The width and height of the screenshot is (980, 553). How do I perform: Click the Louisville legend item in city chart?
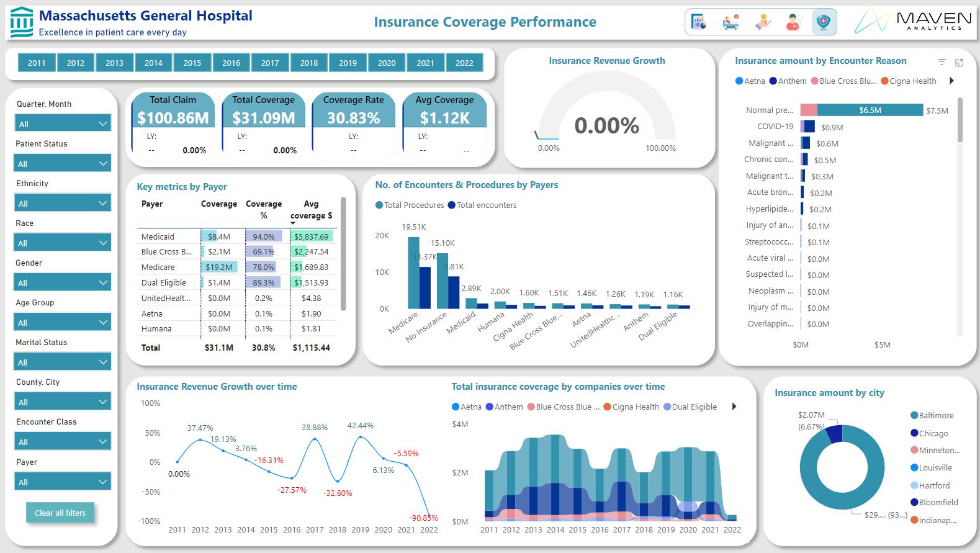pos(931,467)
